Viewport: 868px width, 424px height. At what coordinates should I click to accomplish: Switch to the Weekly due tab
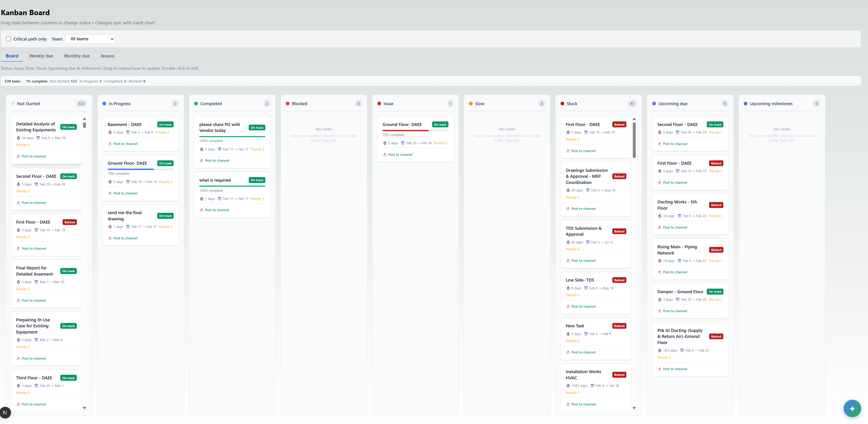click(x=41, y=56)
